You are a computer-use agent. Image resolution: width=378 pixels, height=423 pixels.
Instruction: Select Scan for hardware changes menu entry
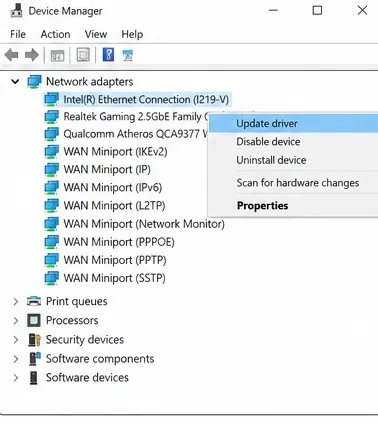pyautogui.click(x=293, y=183)
